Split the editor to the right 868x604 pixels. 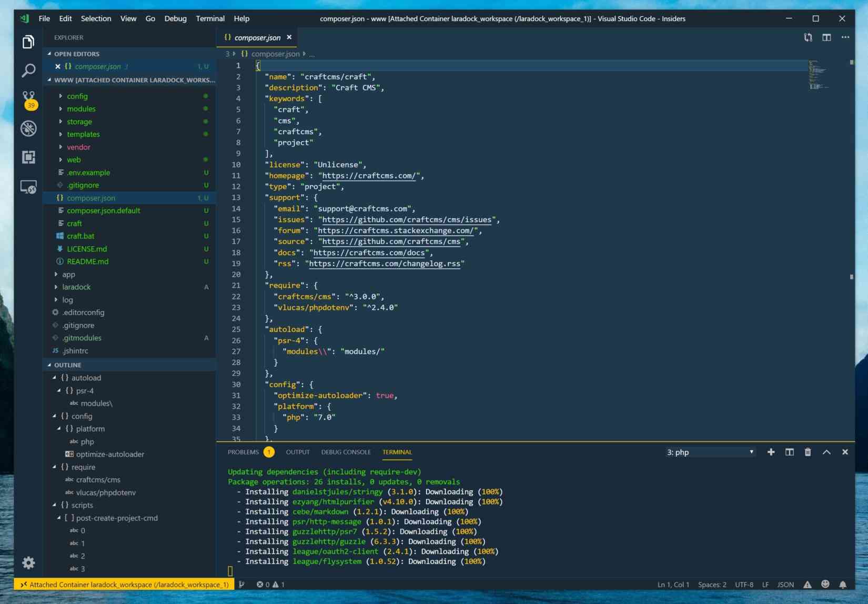click(x=826, y=37)
